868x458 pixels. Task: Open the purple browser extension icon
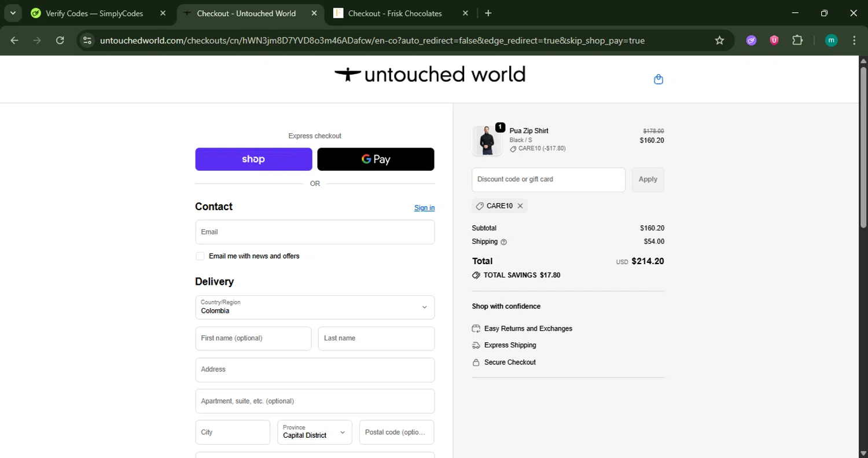pyautogui.click(x=751, y=40)
